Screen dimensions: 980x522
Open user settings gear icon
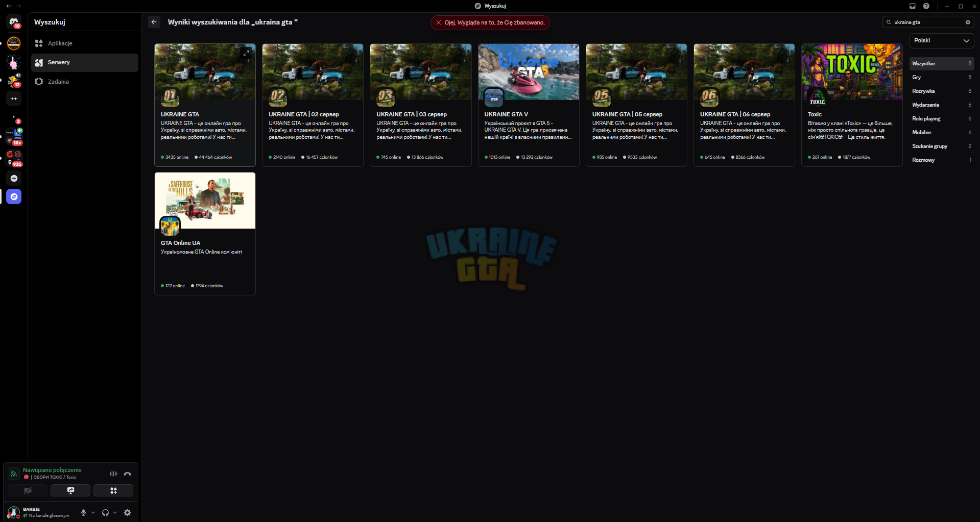pos(127,512)
